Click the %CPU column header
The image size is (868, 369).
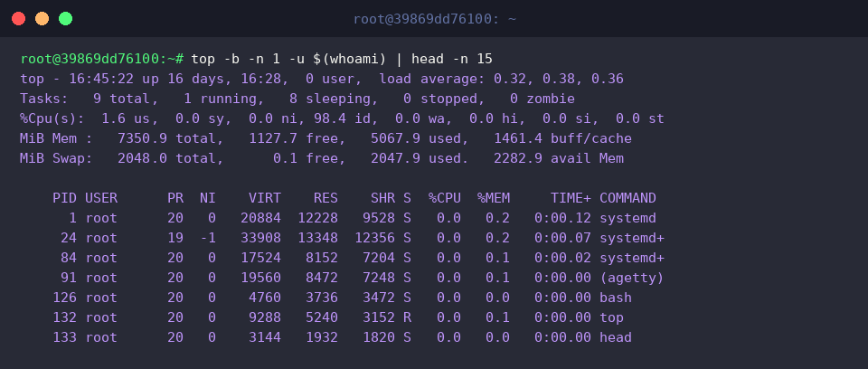tap(444, 198)
